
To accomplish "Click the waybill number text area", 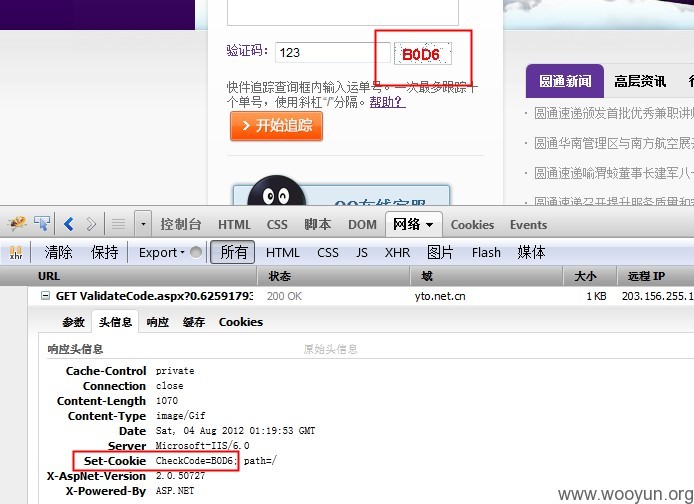I will [343, 12].
